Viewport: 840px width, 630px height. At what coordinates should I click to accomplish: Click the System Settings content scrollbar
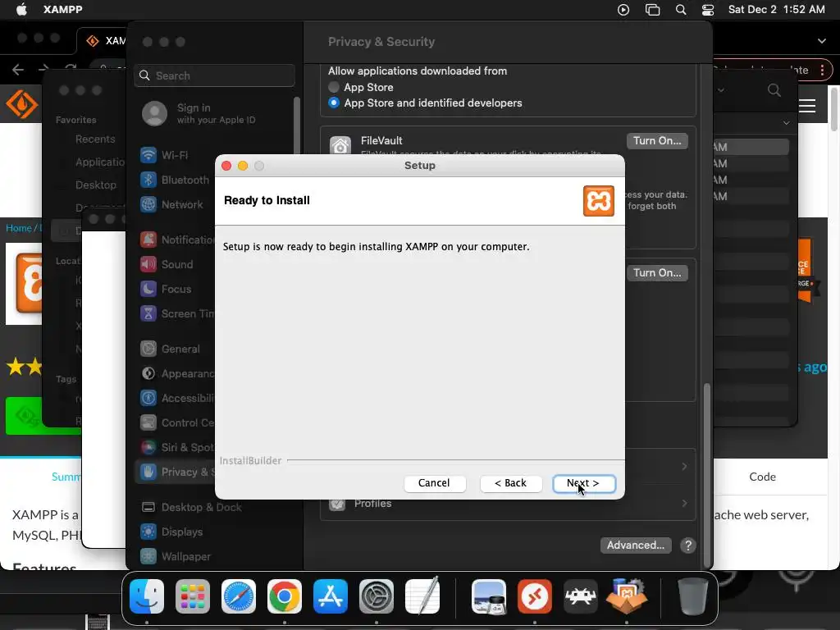707,475
